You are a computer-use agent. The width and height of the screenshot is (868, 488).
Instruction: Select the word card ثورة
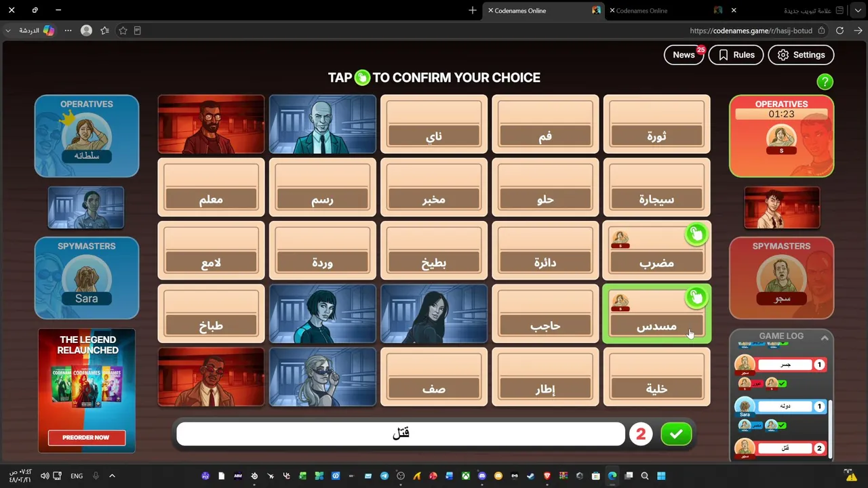(656, 124)
